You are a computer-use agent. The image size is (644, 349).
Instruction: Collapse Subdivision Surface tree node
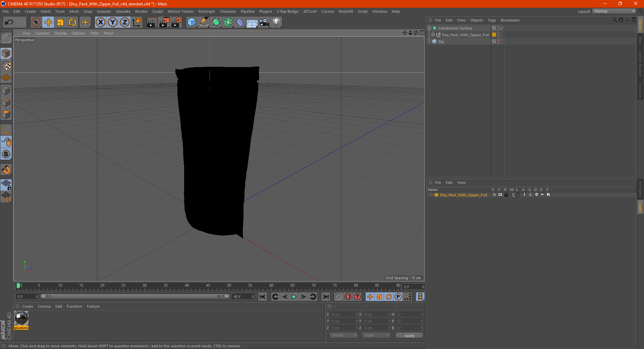[429, 28]
